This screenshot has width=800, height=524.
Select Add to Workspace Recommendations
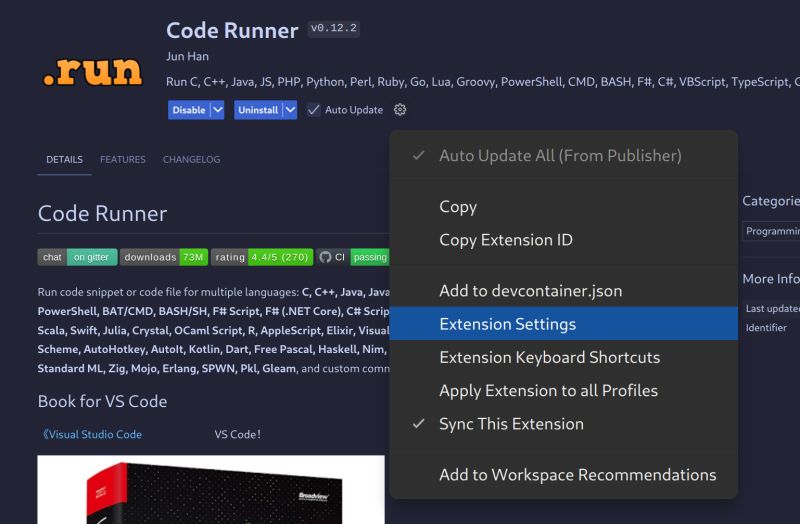click(x=563, y=475)
